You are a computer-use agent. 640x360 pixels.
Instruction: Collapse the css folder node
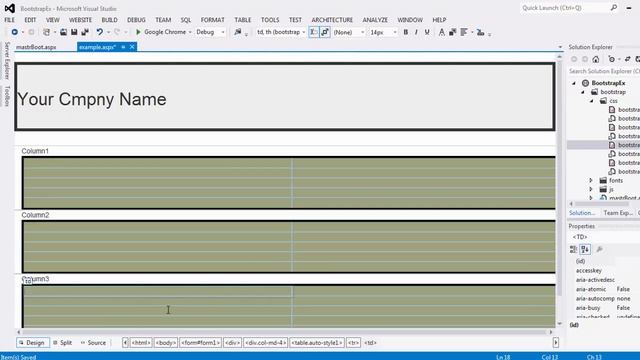(x=592, y=101)
